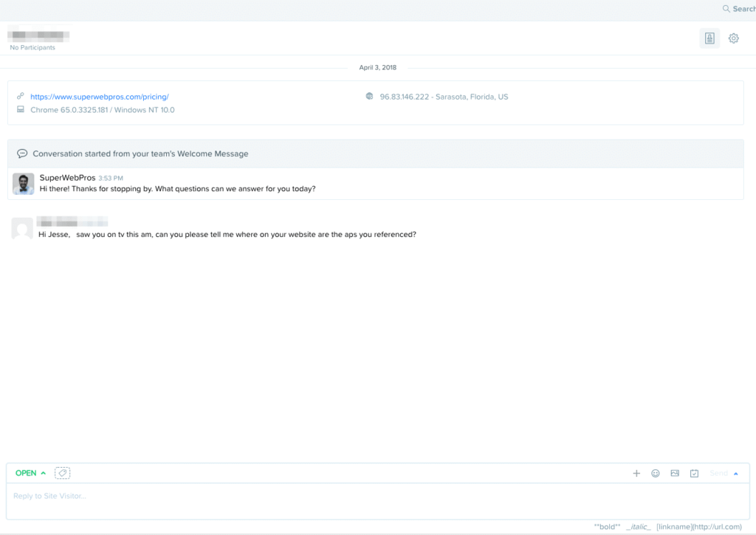The width and height of the screenshot is (756, 535).
Task: Click the [linkname](http://url.com) formatting hint
Action: (699, 527)
